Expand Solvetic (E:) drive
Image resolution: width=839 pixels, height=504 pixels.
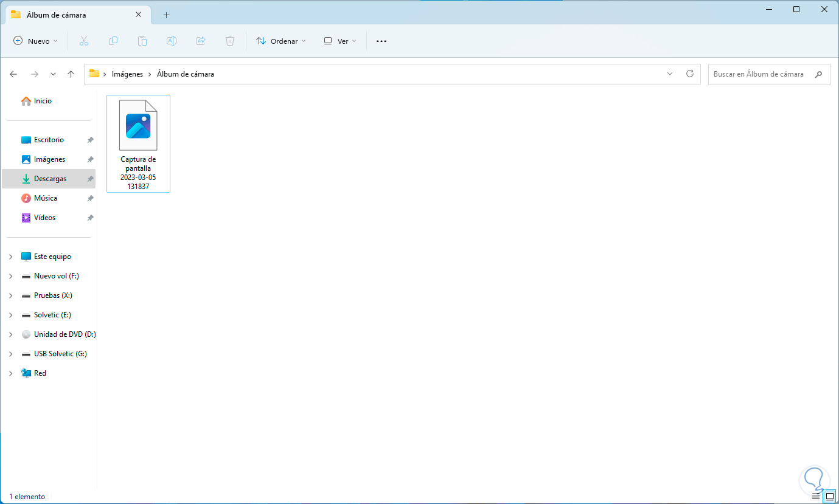point(10,315)
